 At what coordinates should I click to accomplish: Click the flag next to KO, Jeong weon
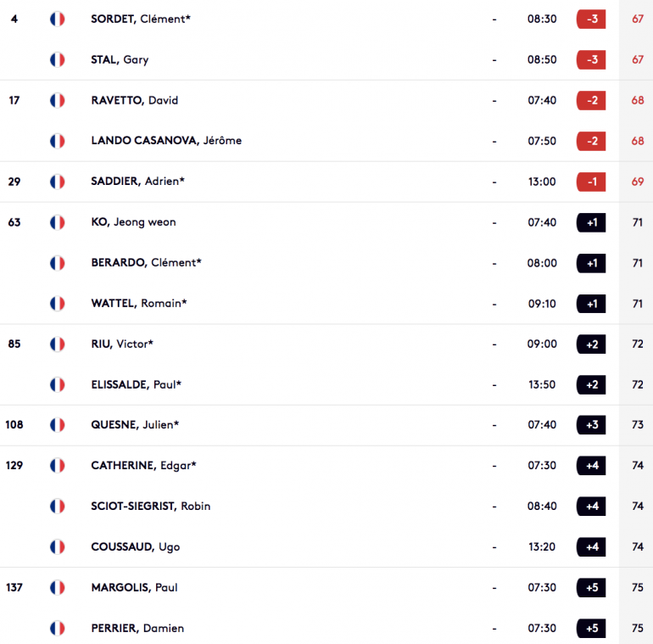pyautogui.click(x=58, y=222)
